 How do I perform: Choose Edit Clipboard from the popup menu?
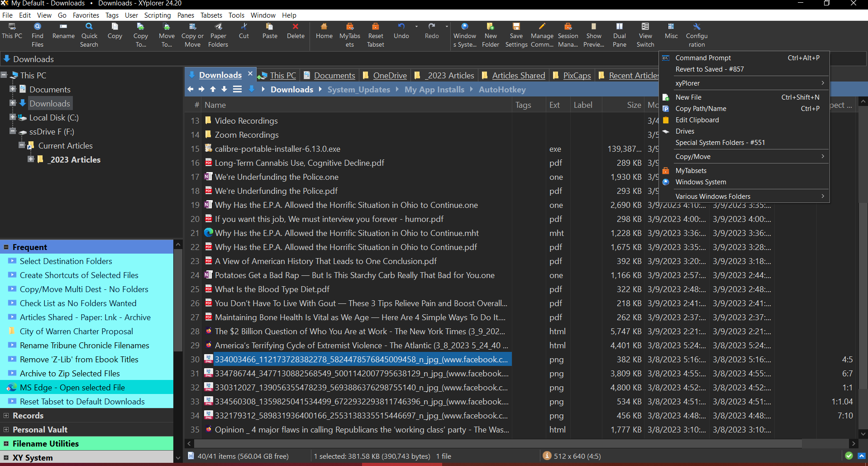point(744,120)
